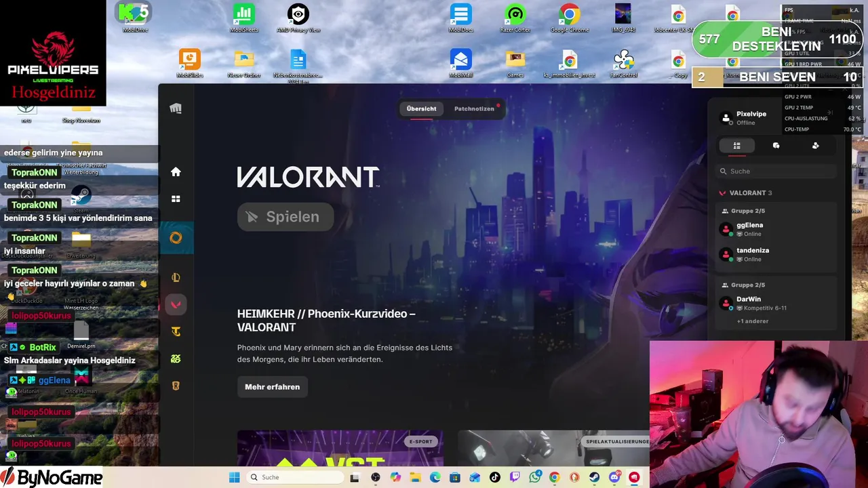Image resolution: width=868 pixels, height=488 pixels.
Task: Click the Spielen play button
Action: click(x=285, y=217)
